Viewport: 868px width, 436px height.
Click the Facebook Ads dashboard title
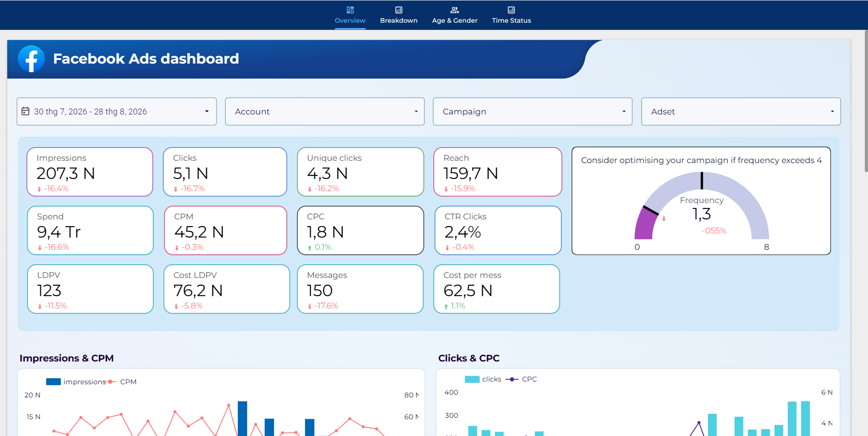(146, 59)
